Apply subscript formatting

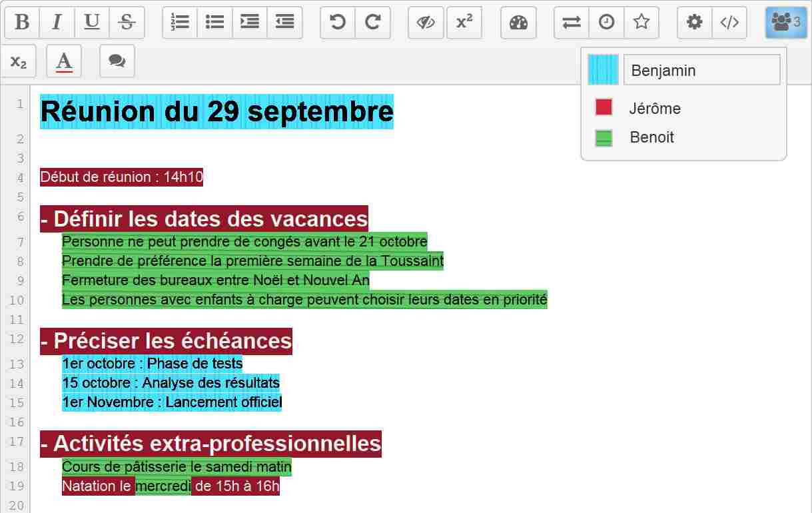[x=19, y=61]
